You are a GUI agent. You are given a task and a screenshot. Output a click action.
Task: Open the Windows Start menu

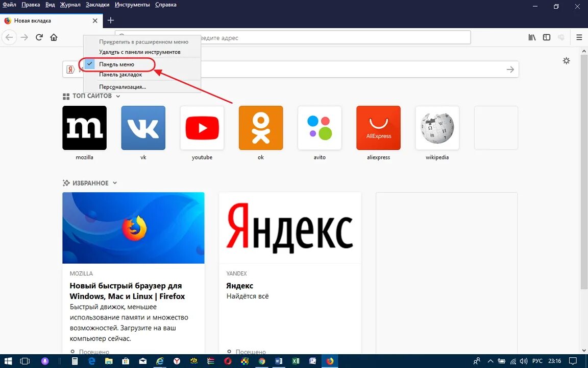pyautogui.click(x=8, y=361)
